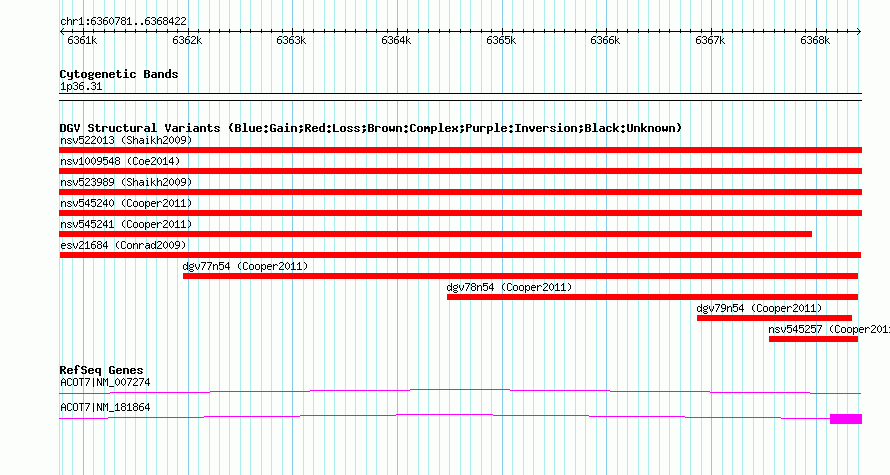Click the Cytogenetic Bands track title
The height and width of the screenshot is (475, 890).
point(119,74)
